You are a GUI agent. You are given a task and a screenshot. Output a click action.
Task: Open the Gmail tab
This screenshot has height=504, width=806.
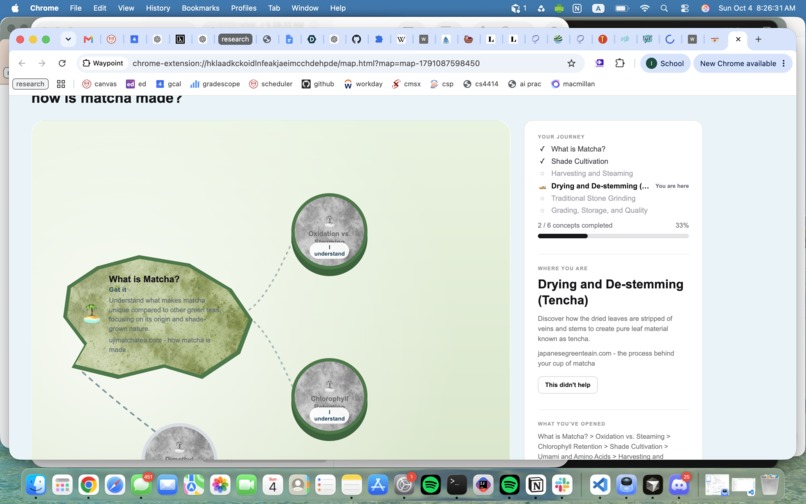(x=88, y=39)
